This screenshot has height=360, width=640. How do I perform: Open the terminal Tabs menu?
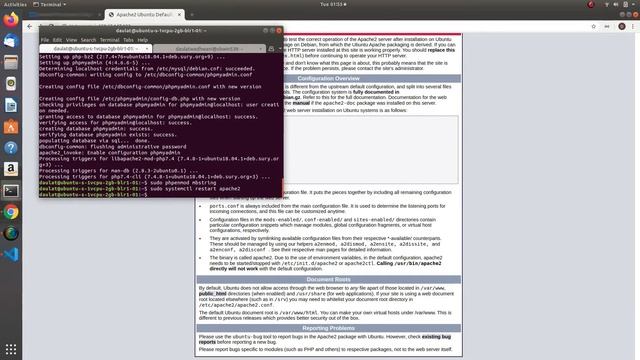tap(128, 40)
